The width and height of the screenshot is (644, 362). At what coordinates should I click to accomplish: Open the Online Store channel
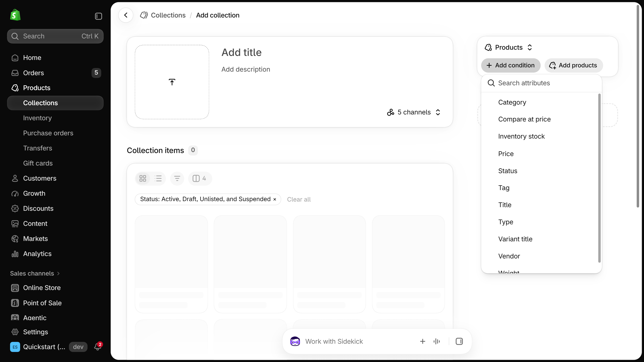(55, 288)
